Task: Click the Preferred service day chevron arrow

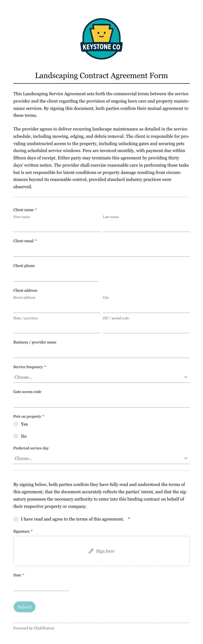Action: [186, 458]
